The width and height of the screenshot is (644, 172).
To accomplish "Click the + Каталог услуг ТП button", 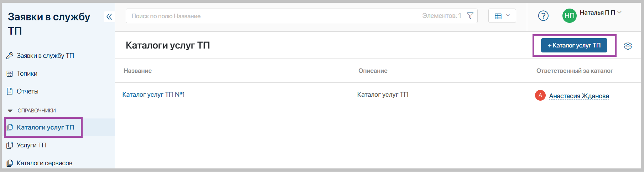I will pyautogui.click(x=574, y=45).
